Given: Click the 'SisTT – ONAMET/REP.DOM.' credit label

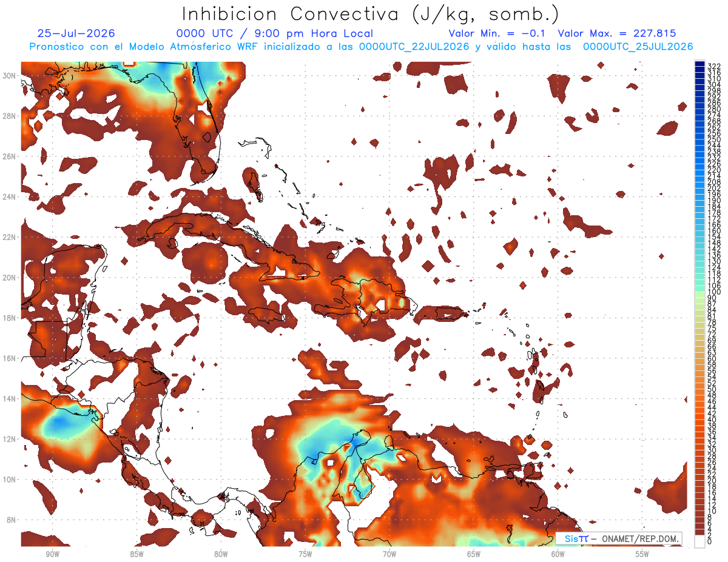Looking at the screenshot, I should 619,538.
